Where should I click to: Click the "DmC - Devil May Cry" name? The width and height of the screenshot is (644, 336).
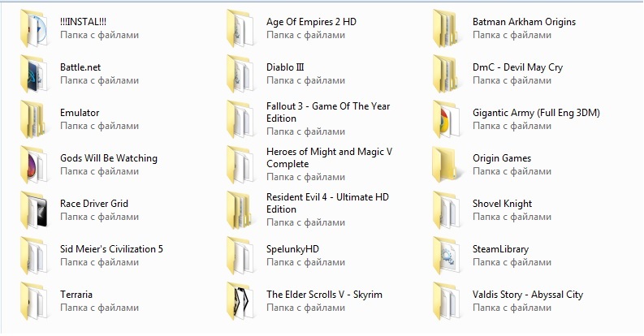pyautogui.click(x=517, y=67)
